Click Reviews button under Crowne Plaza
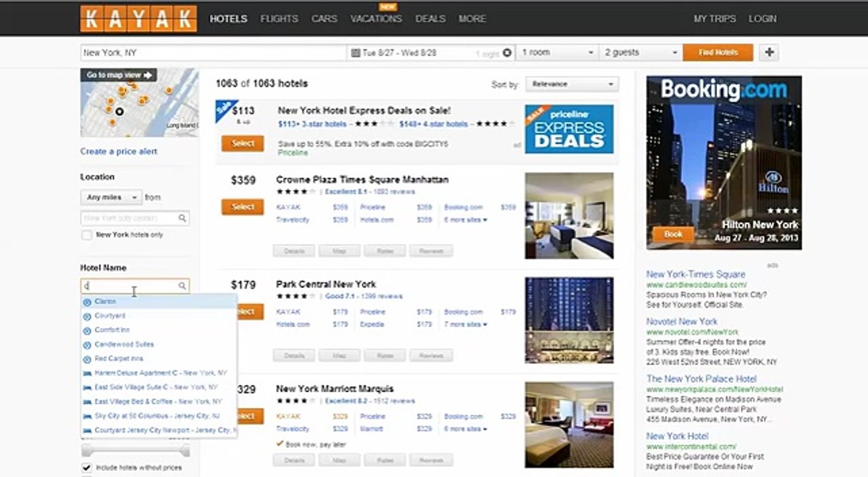The image size is (868, 477). coord(431,251)
